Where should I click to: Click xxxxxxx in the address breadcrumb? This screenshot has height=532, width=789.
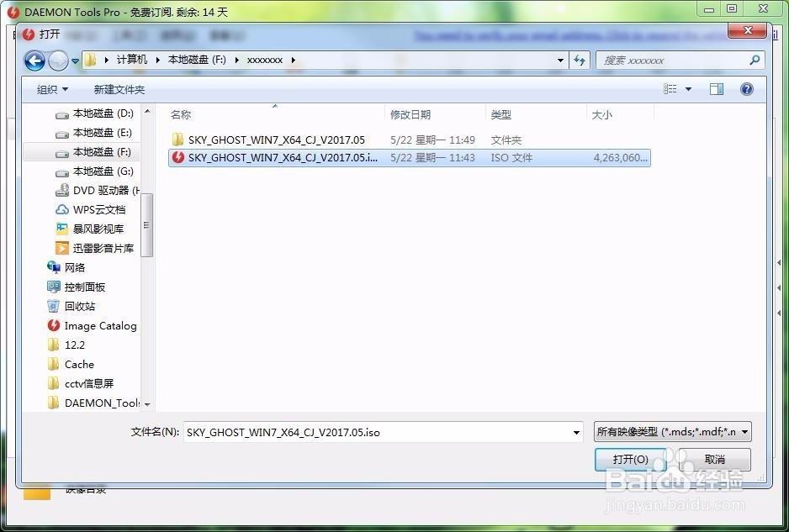click(x=265, y=60)
